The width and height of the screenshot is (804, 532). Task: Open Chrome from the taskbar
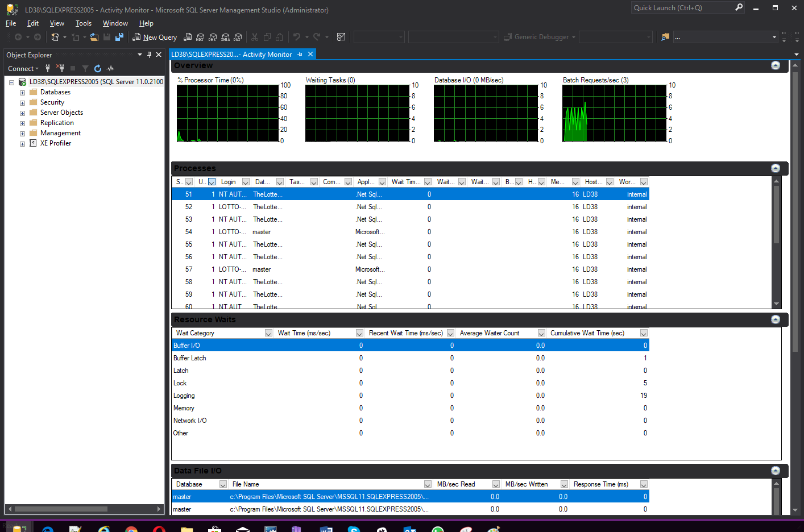tap(131, 529)
